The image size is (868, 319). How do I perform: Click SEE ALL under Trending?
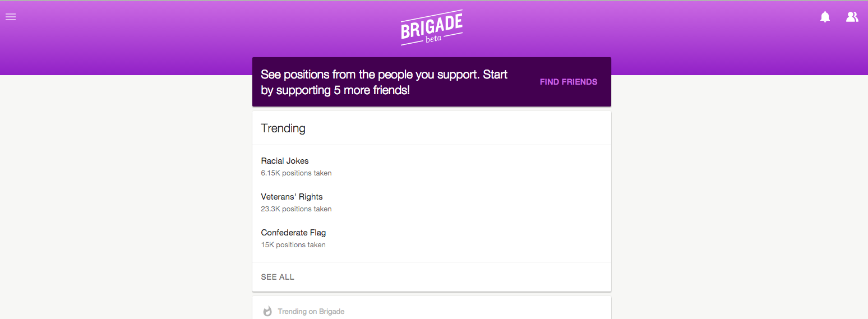click(x=278, y=277)
